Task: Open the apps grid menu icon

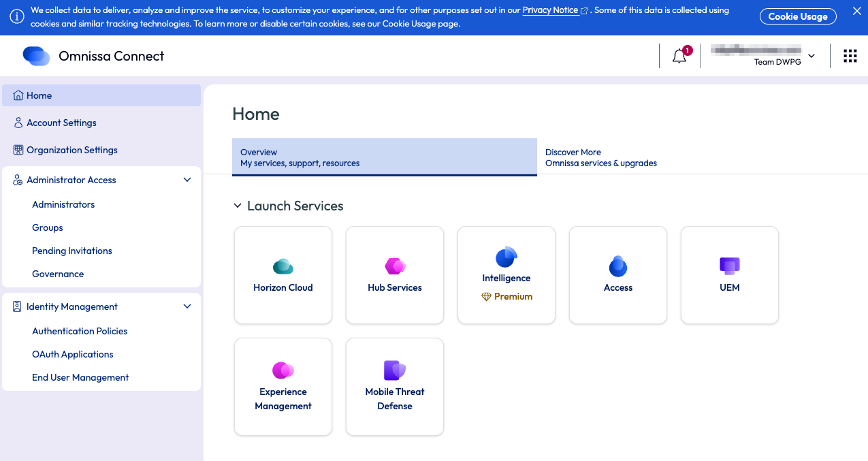Action: 850,56
